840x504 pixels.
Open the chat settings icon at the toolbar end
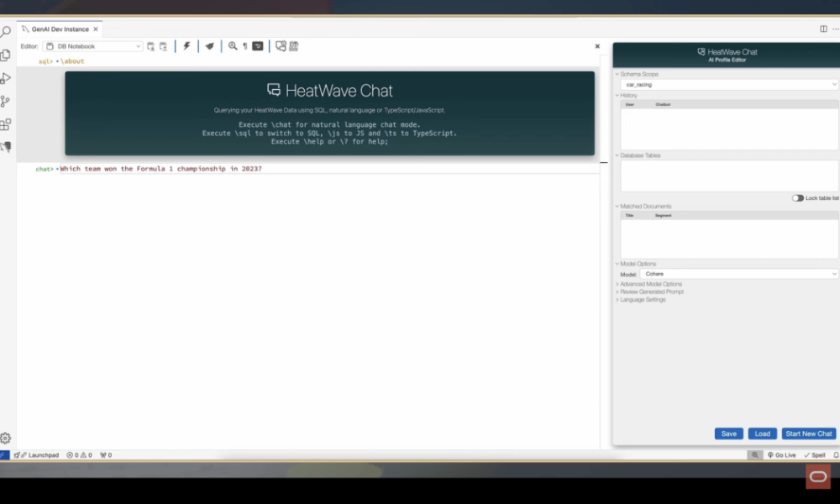click(292, 46)
